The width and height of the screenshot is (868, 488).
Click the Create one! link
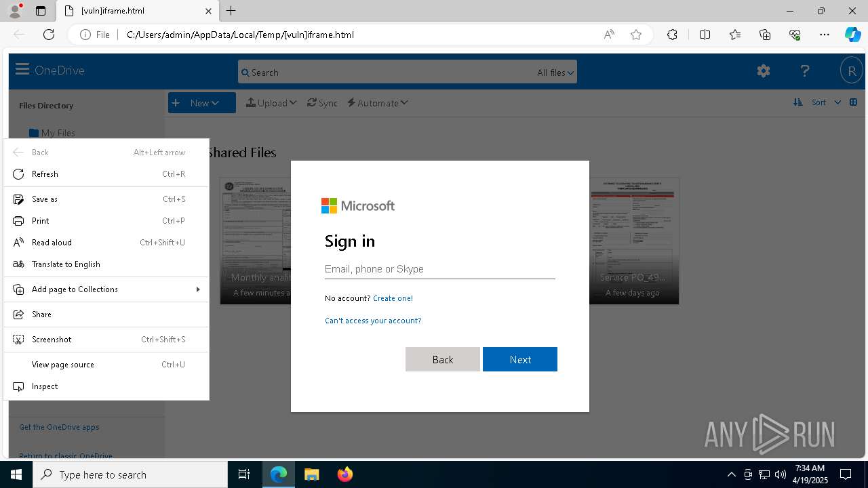[x=393, y=298]
